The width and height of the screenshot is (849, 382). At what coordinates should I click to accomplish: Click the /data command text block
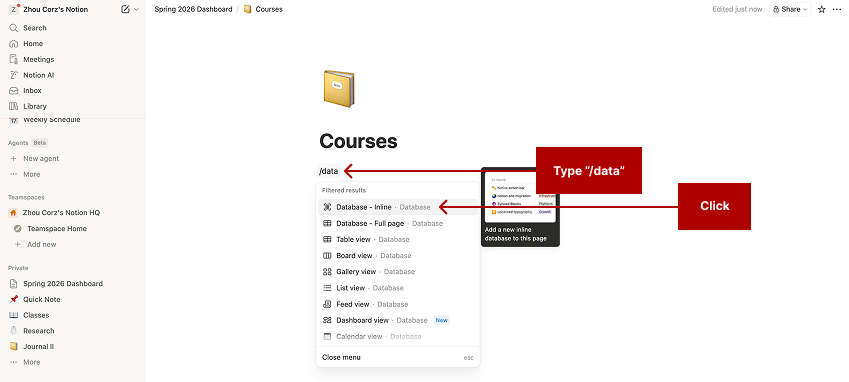click(x=329, y=171)
